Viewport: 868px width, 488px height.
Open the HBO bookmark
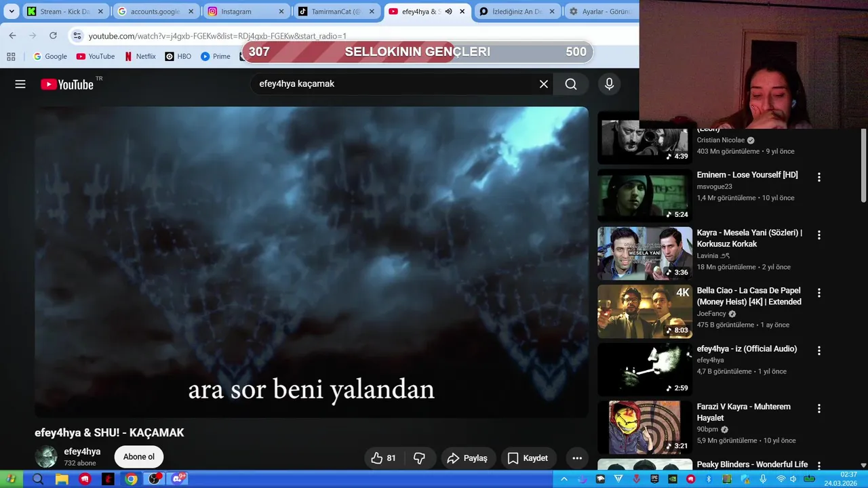178,56
